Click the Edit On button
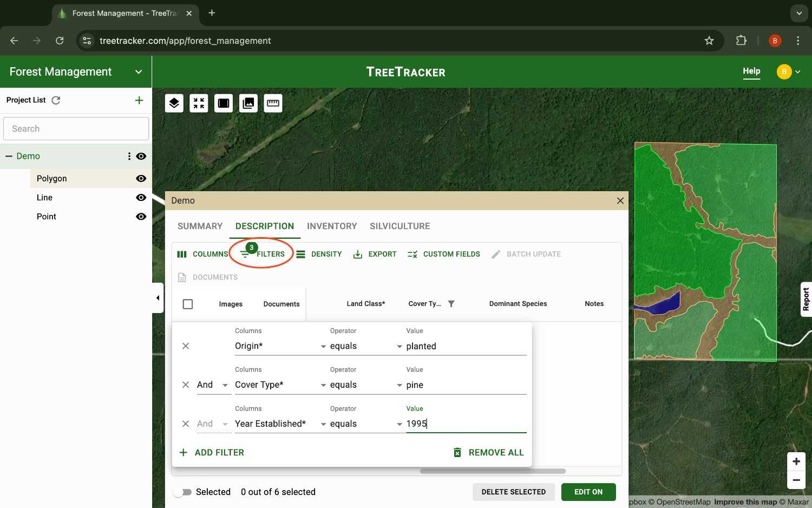Viewport: 812px width, 508px height. [588, 492]
